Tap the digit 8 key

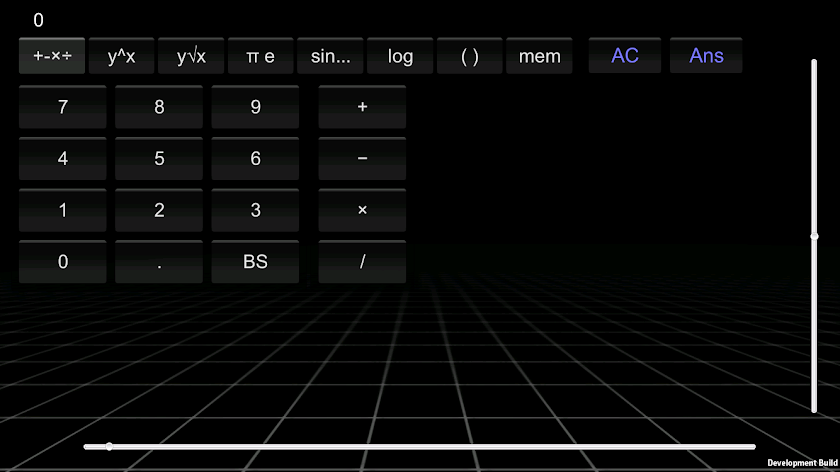click(159, 107)
